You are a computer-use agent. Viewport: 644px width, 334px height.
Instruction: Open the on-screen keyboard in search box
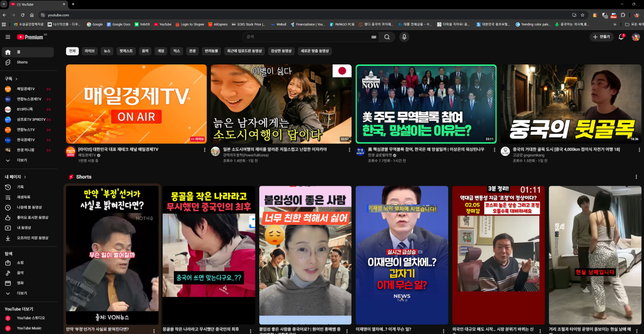pos(374,37)
